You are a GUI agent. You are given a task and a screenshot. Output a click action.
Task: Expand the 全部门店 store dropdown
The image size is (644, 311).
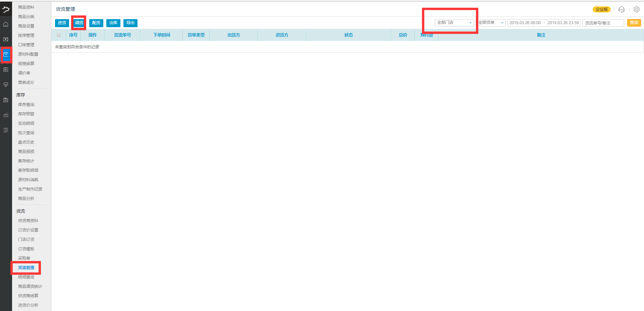click(x=454, y=22)
